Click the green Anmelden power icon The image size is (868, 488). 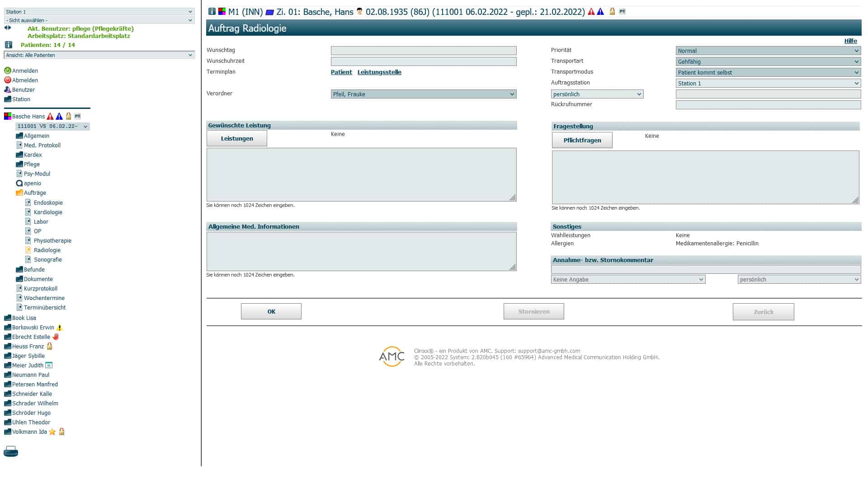click(x=7, y=70)
